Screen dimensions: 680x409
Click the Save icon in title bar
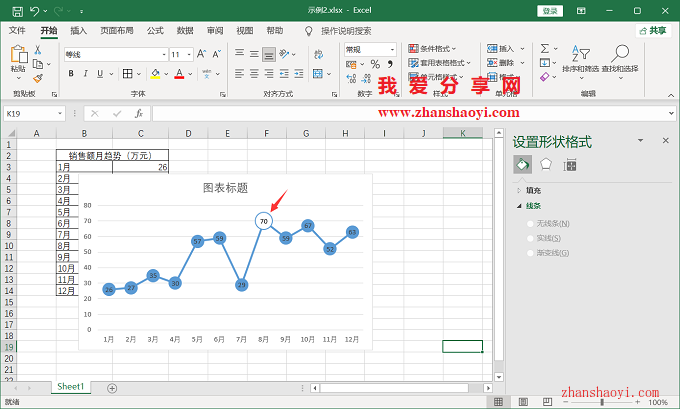(x=17, y=11)
